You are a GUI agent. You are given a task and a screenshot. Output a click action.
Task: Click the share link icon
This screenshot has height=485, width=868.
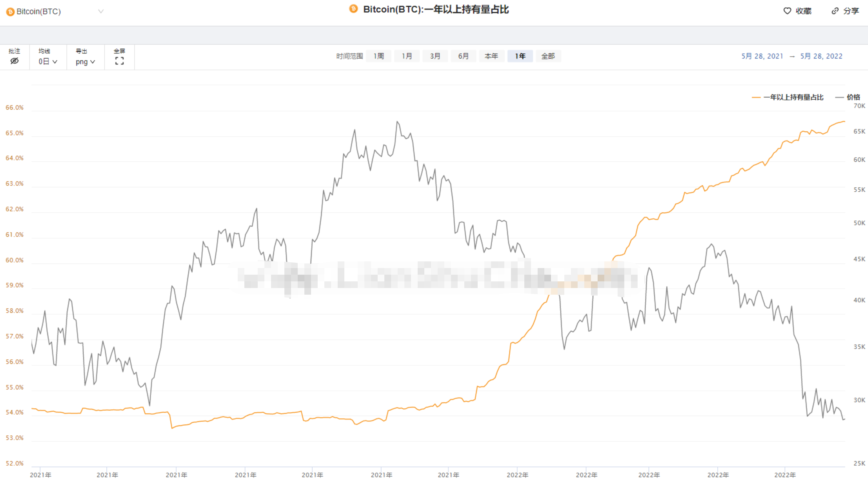(835, 11)
